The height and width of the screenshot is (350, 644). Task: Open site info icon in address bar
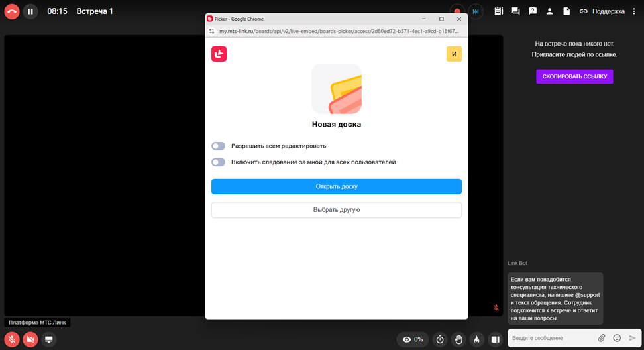tap(212, 31)
